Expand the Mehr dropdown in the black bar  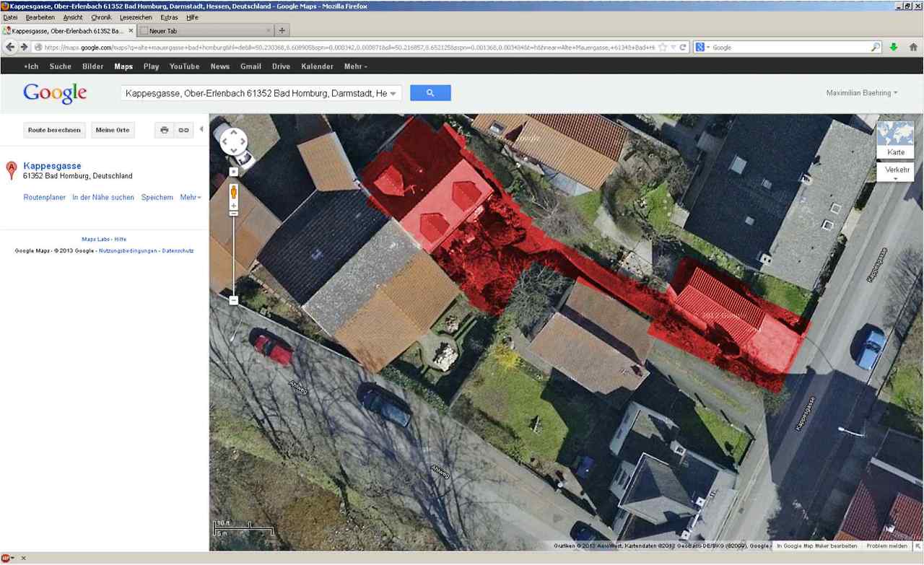(x=355, y=66)
